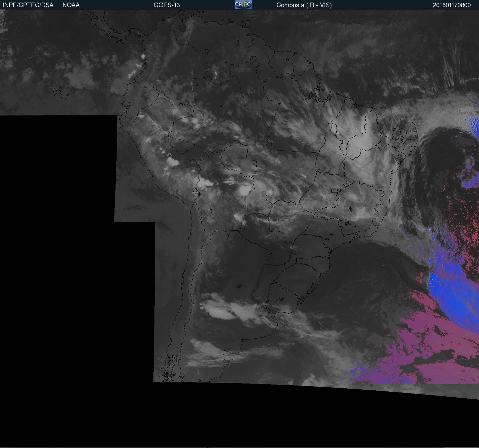
Task: Click the timestamp 201601170800
Action: click(452, 5)
